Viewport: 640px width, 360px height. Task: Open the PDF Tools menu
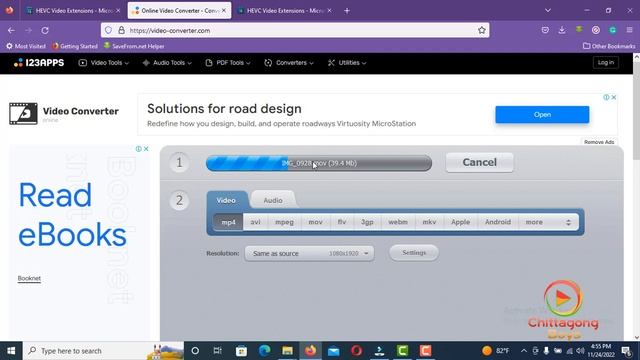click(228, 63)
